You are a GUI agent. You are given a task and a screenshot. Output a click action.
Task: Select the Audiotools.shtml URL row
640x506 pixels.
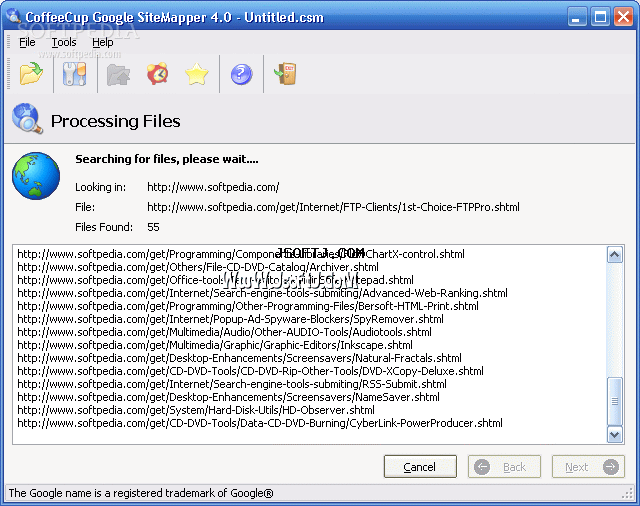tap(224, 332)
